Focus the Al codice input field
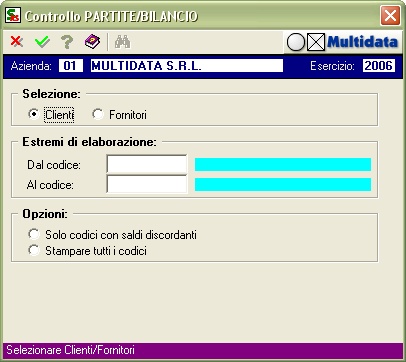The height and width of the screenshot is (362, 406). [x=147, y=184]
